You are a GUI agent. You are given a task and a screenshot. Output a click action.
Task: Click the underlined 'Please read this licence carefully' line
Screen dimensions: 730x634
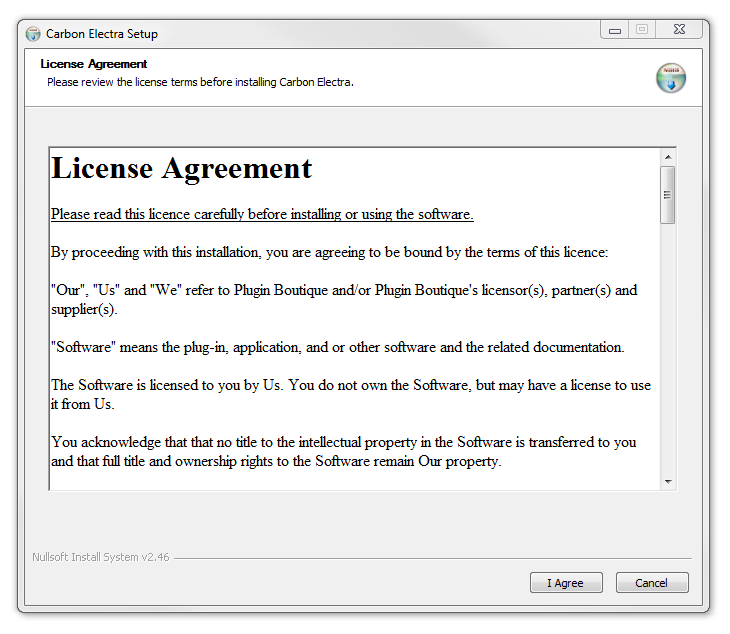point(262,214)
